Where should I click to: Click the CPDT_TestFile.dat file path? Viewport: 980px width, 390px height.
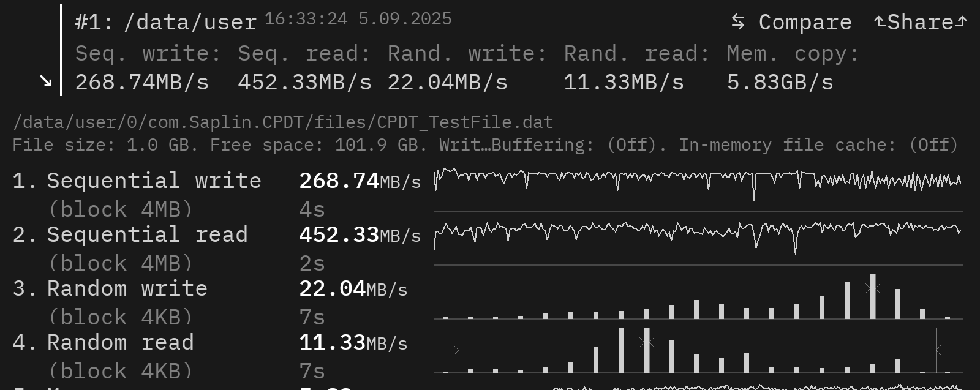283,122
